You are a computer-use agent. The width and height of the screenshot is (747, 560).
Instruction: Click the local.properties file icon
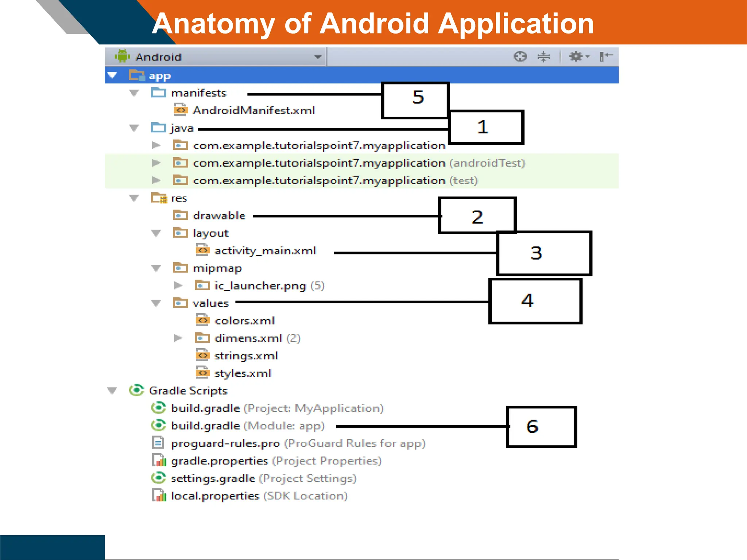pos(159,496)
